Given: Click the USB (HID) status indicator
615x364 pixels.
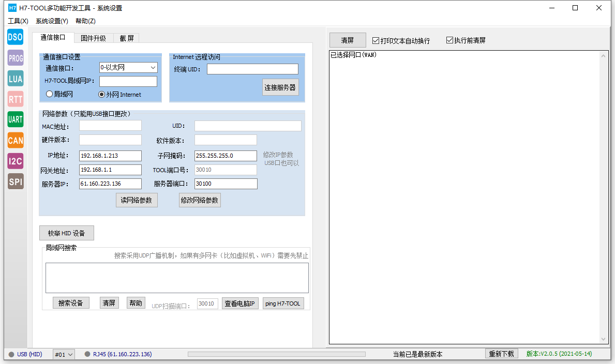Looking at the screenshot, I should pos(25,354).
